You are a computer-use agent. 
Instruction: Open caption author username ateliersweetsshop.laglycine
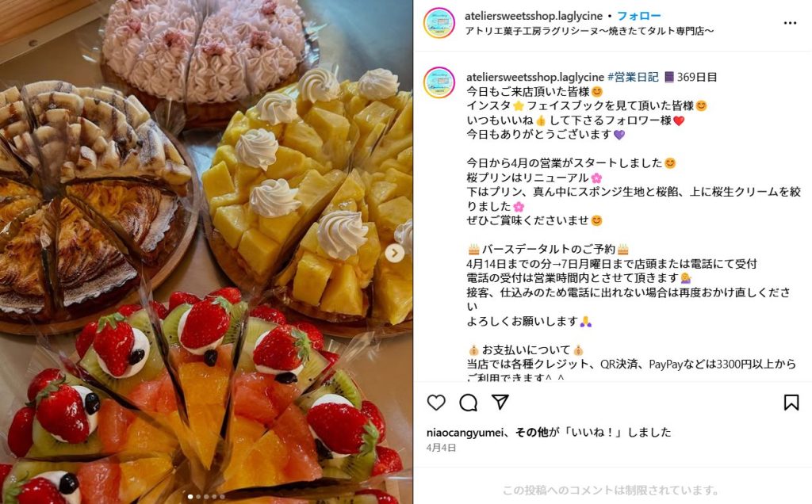coord(535,77)
